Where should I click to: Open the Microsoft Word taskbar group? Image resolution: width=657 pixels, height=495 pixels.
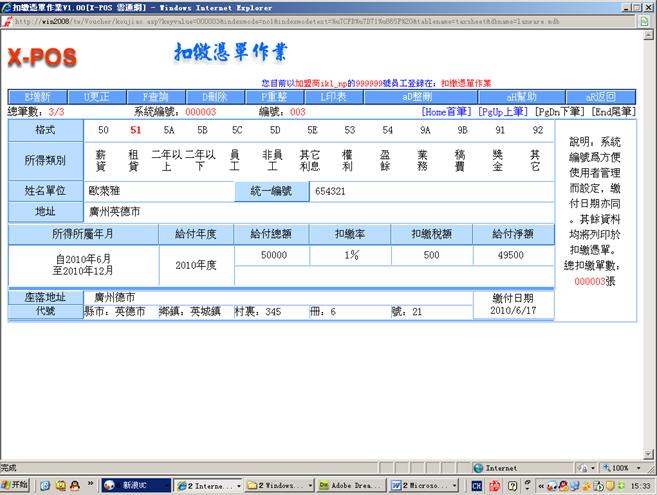coord(424,485)
